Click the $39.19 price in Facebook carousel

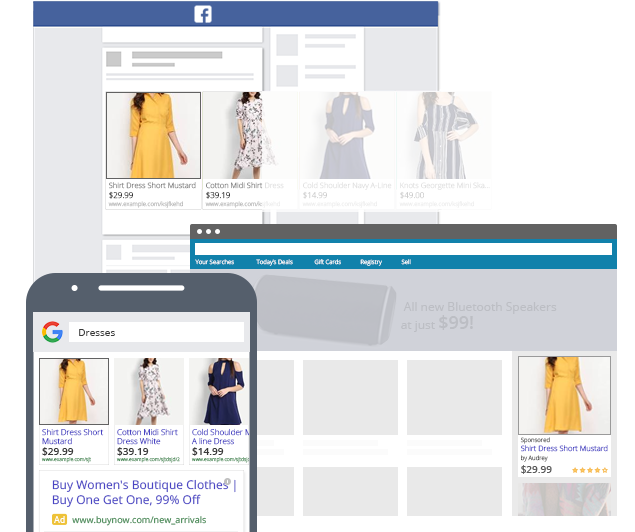[218, 195]
